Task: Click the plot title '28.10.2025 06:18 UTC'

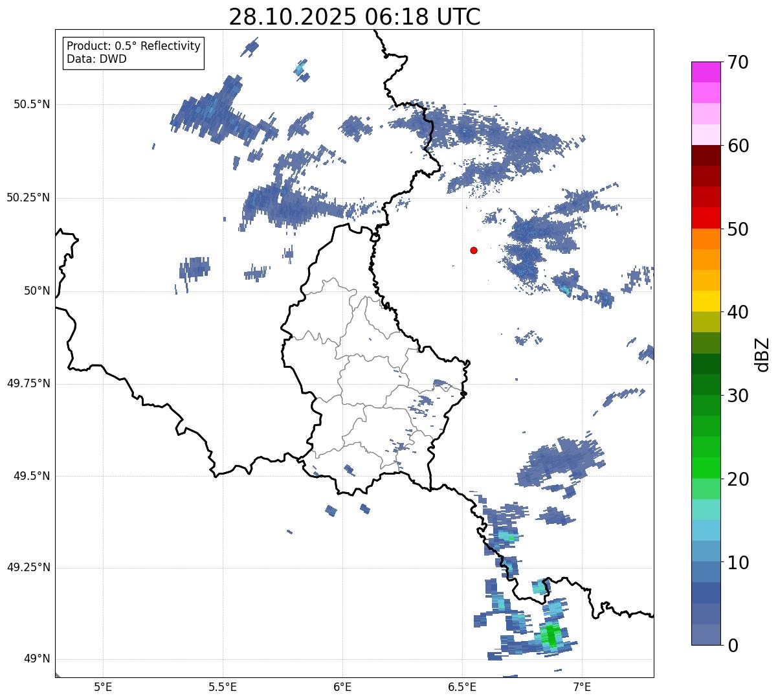Action: coord(355,17)
